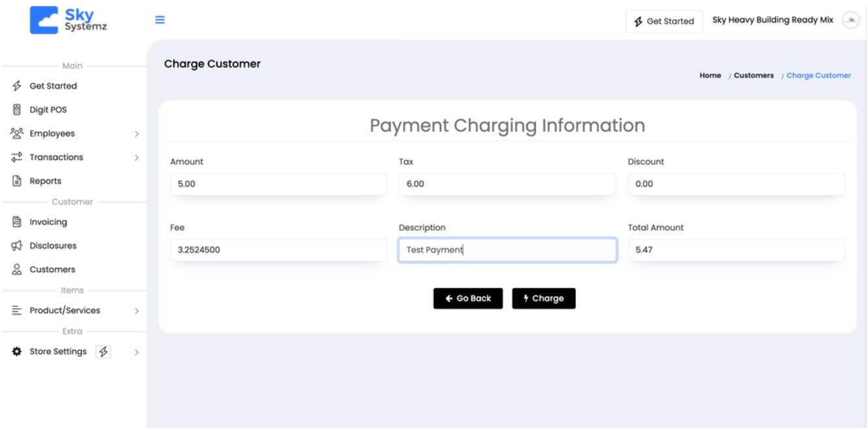Click the Sky Heavy Building Ready Mix name
The height and width of the screenshot is (430, 868).
pos(773,20)
